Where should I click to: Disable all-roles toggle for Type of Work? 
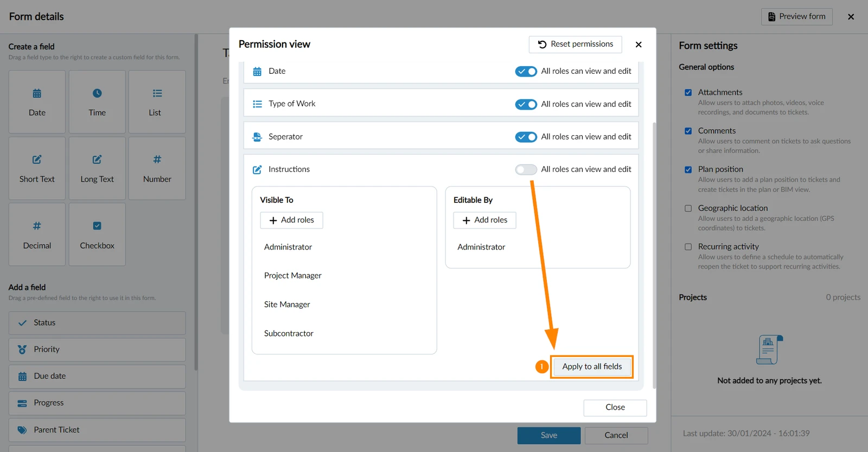(526, 104)
